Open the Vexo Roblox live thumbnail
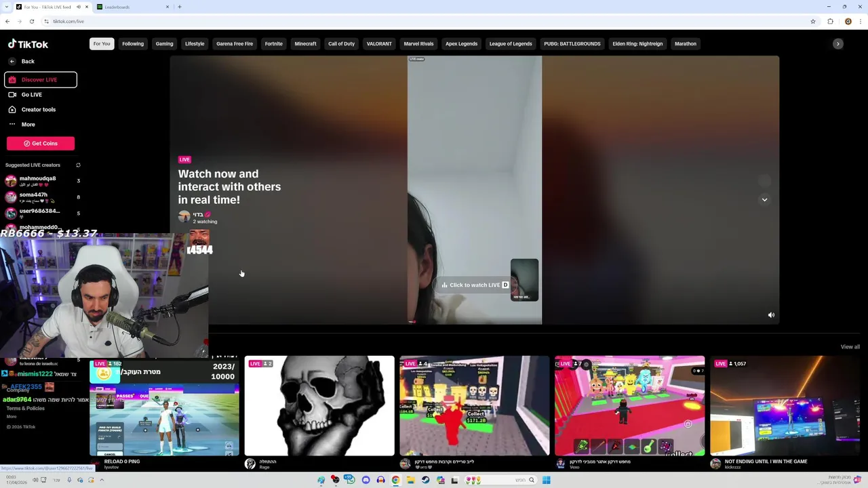 (630, 406)
